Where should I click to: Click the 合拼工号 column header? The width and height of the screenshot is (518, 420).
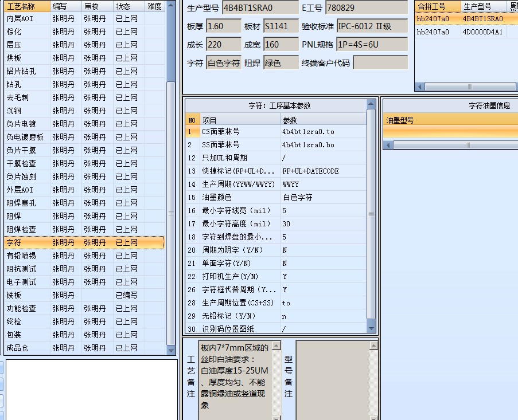pos(438,6)
